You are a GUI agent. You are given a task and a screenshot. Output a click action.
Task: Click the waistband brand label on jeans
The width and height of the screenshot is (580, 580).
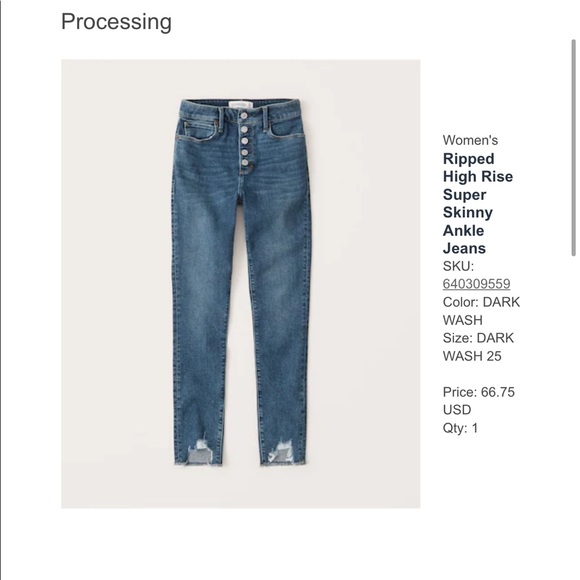click(240, 105)
